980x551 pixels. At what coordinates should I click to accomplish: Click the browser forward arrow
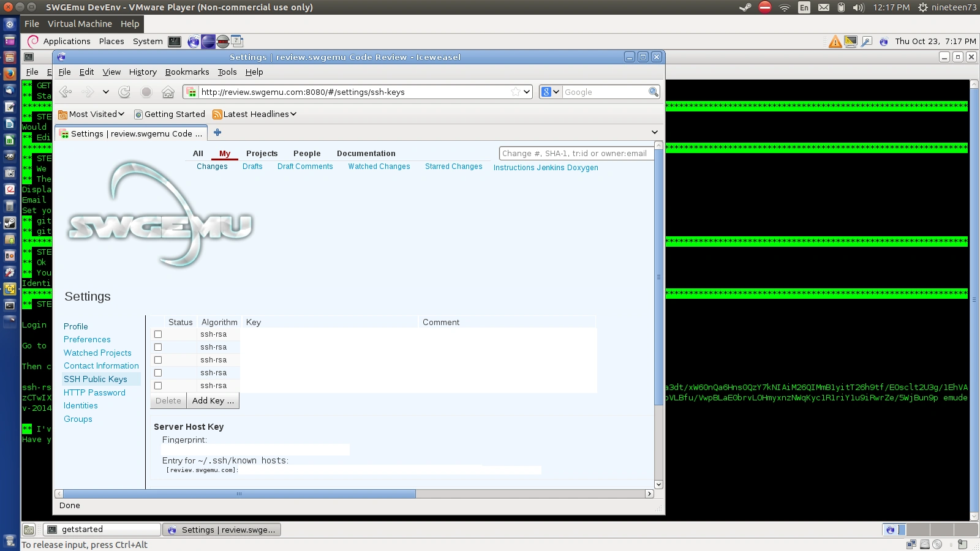click(88, 92)
